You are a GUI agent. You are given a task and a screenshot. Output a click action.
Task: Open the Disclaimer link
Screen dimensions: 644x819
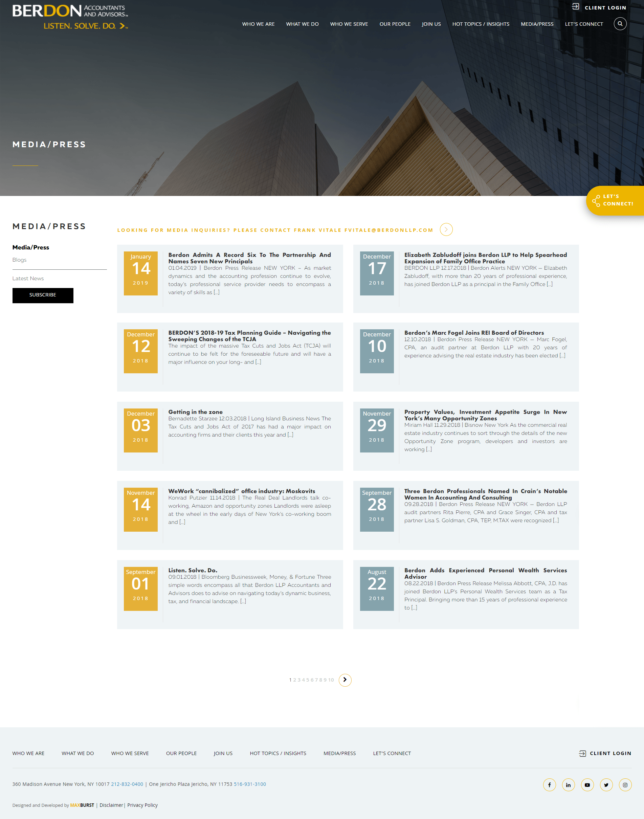(111, 805)
